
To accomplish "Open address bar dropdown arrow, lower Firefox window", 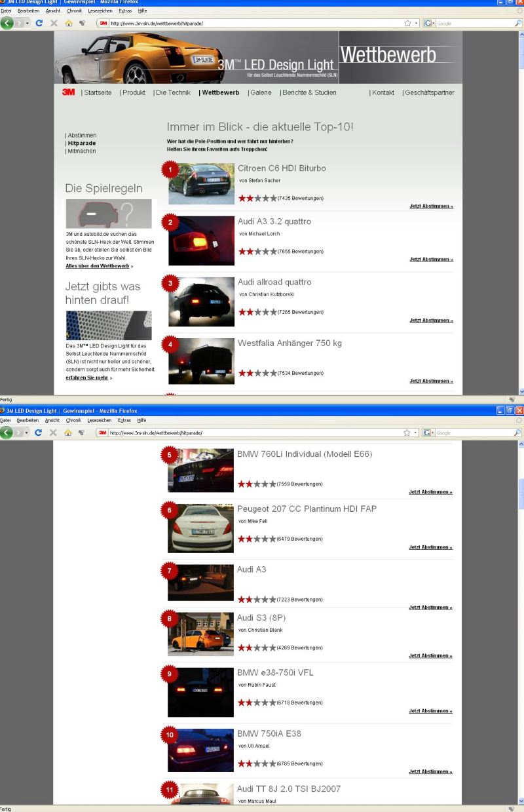I will click(417, 432).
